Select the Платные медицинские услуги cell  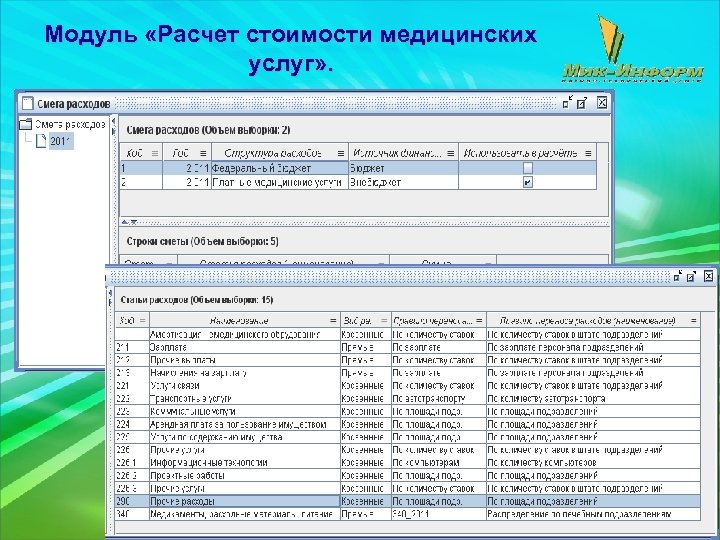(280, 182)
